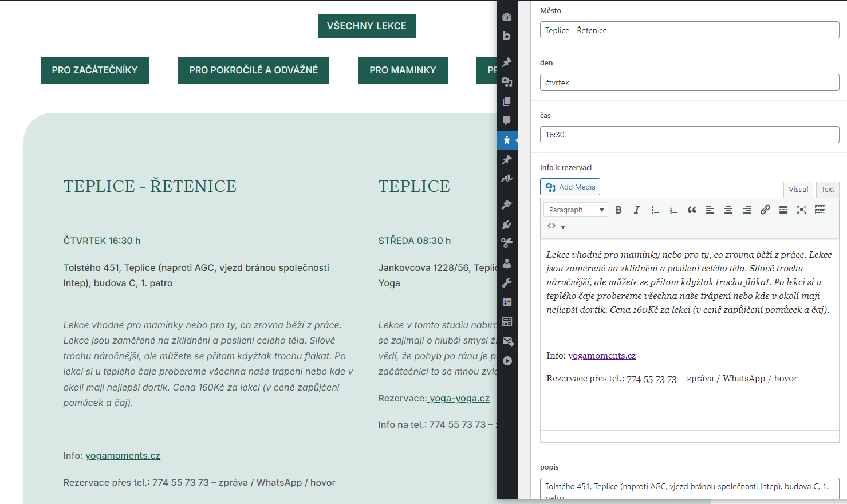The image size is (847, 504).
Task: Open the Plugins plug sidebar icon
Action: tap(507, 224)
